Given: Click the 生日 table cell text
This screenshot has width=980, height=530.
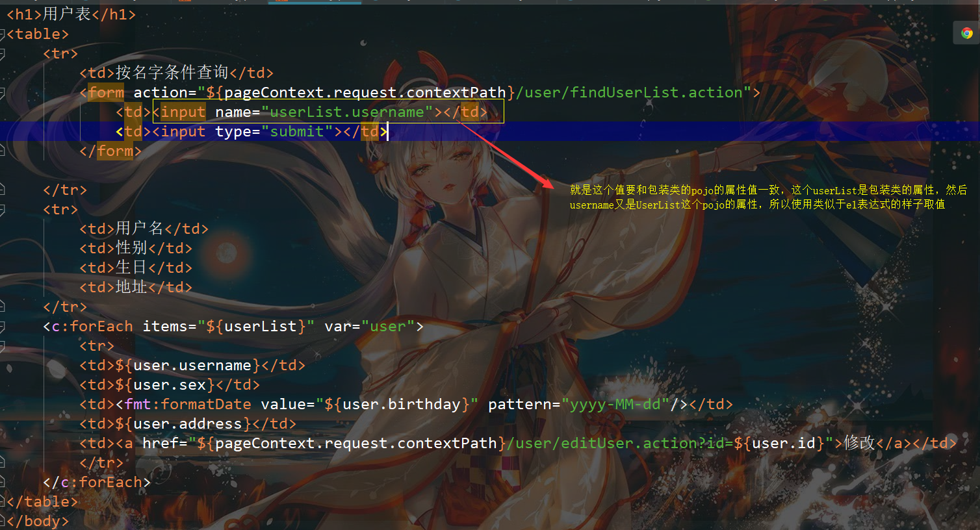Looking at the screenshot, I should pyautogui.click(x=132, y=268).
